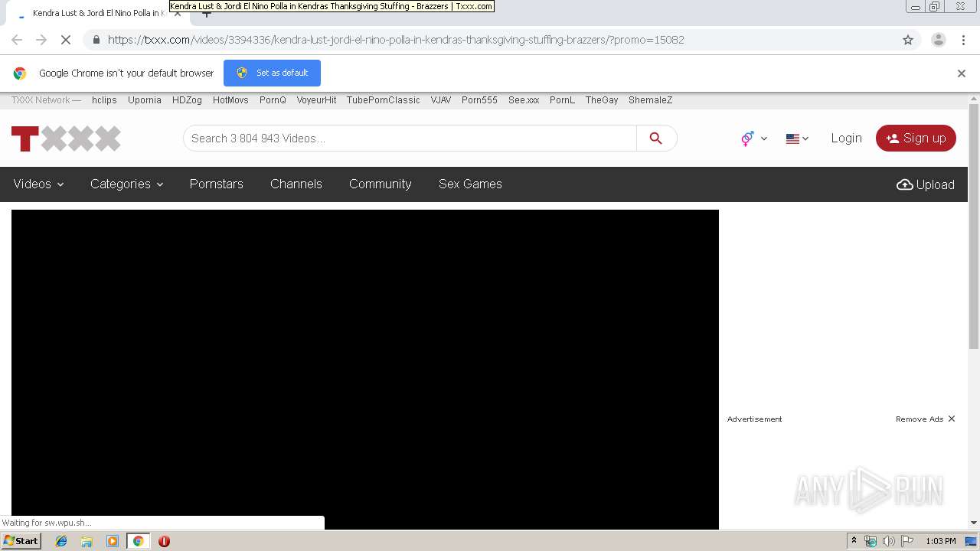Expand the Categories menu
This screenshot has height=551, width=980.
coord(126,184)
